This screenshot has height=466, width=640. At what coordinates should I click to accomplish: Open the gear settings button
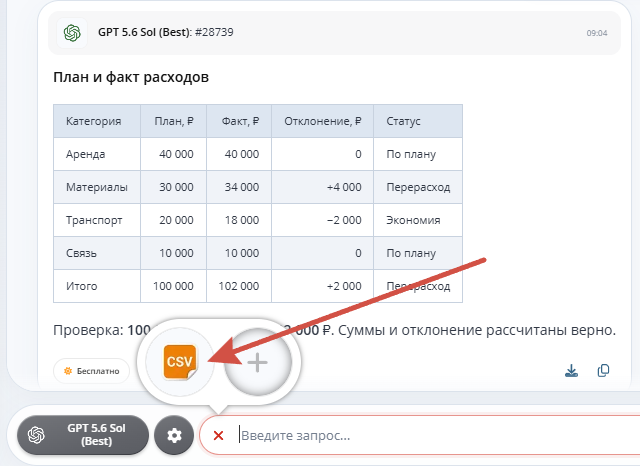(x=174, y=435)
